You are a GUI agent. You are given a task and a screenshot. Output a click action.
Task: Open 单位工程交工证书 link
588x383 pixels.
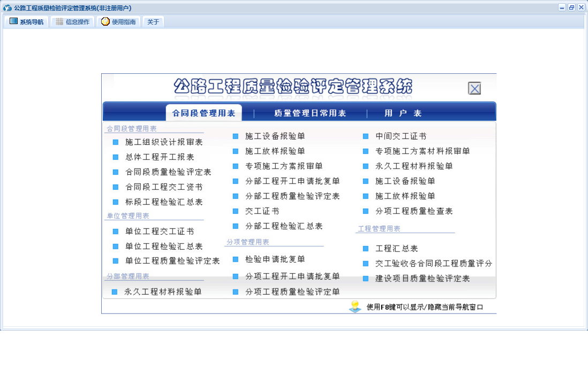coord(160,232)
